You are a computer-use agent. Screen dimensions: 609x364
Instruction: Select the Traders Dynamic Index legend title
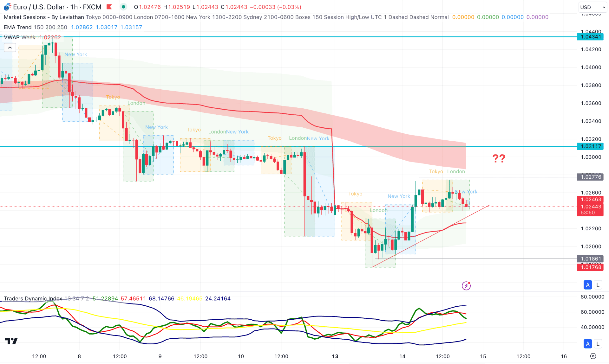(33, 298)
